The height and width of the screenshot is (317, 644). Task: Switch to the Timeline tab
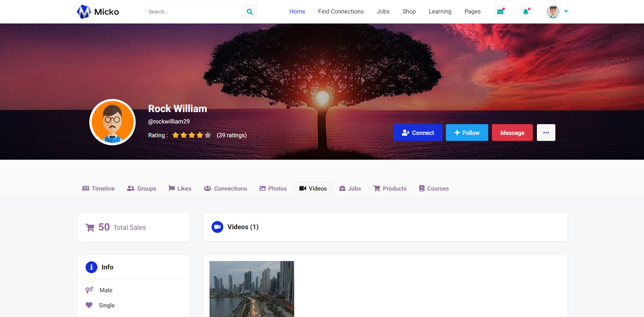99,189
